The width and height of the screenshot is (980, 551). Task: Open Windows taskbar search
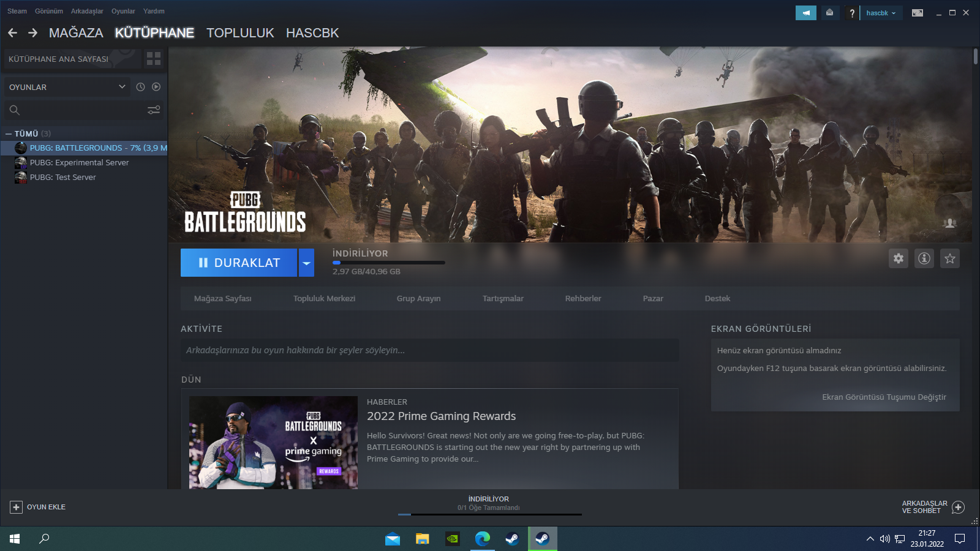pos(44,539)
